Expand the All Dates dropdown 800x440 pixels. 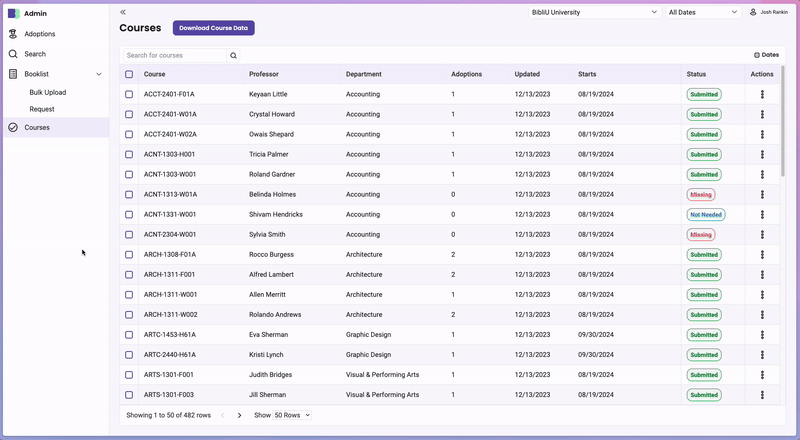[x=702, y=12]
